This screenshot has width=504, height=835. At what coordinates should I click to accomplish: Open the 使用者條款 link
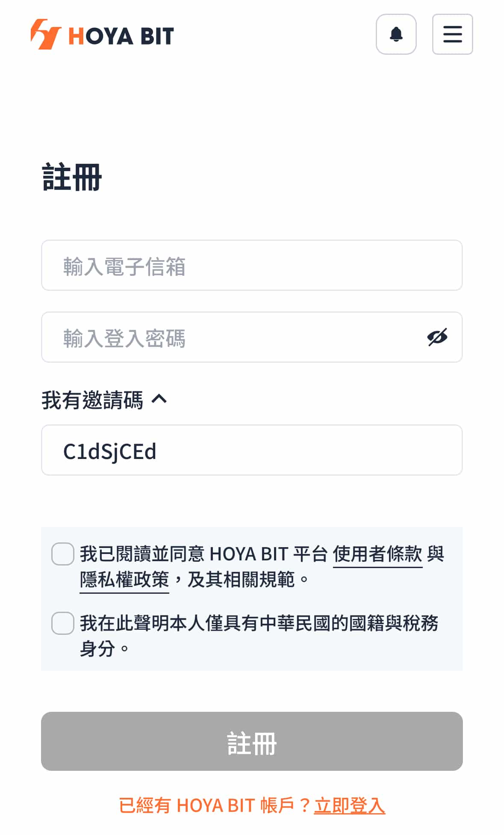tap(377, 554)
